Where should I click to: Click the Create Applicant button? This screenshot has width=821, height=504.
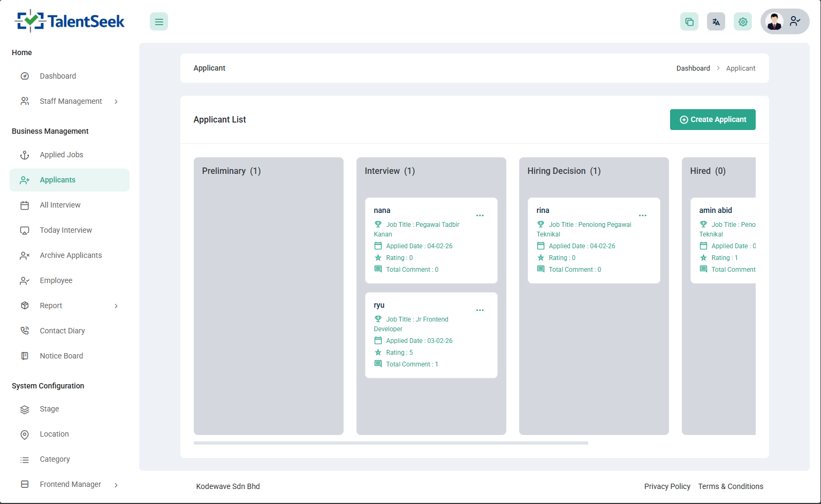712,120
